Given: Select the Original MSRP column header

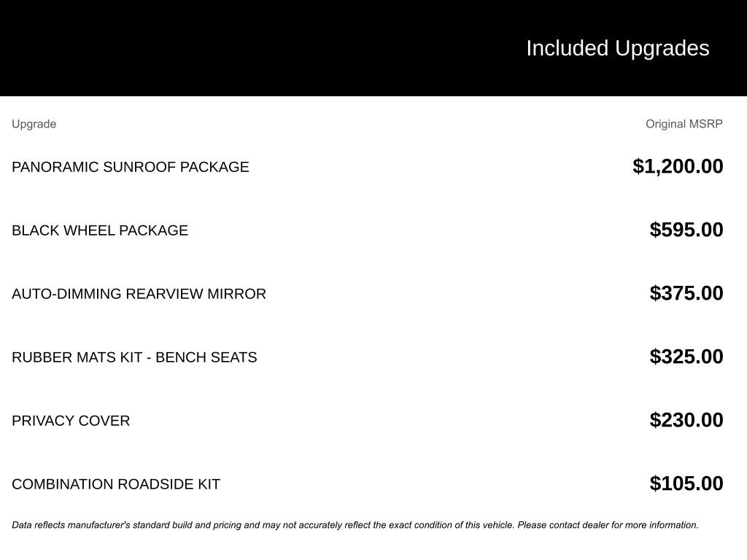Looking at the screenshot, I should pos(684,124).
